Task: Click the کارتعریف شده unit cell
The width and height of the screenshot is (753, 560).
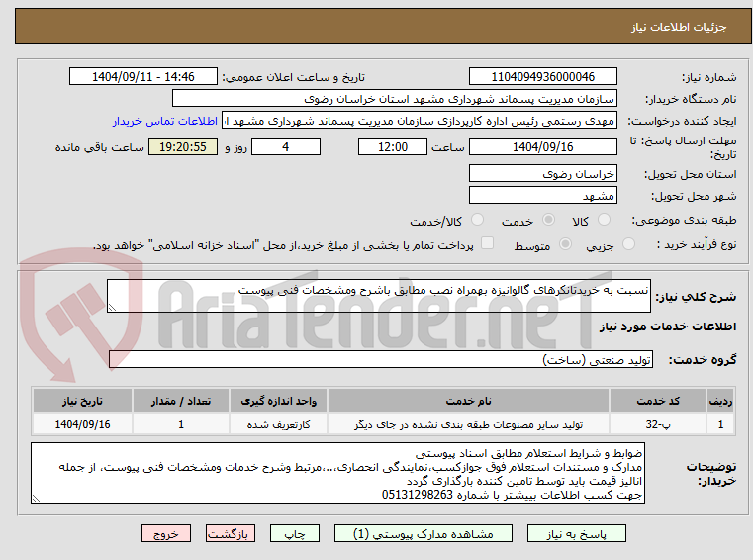Action: tap(278, 424)
